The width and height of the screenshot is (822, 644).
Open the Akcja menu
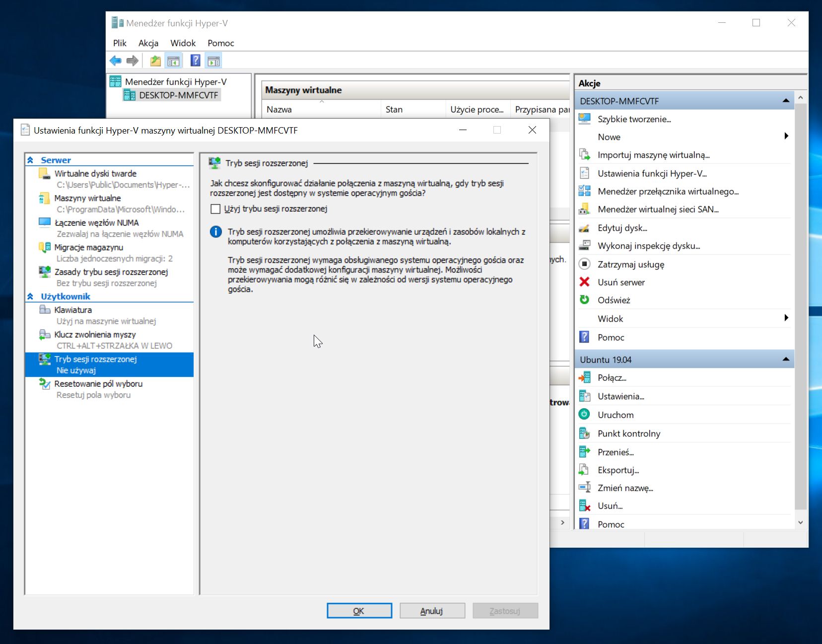point(148,43)
